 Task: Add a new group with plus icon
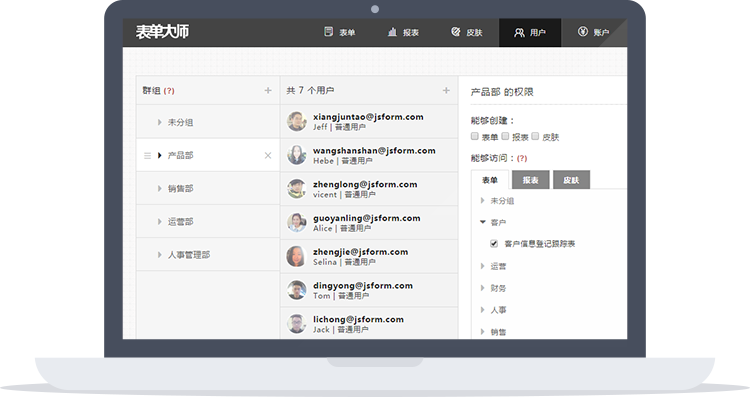268,90
